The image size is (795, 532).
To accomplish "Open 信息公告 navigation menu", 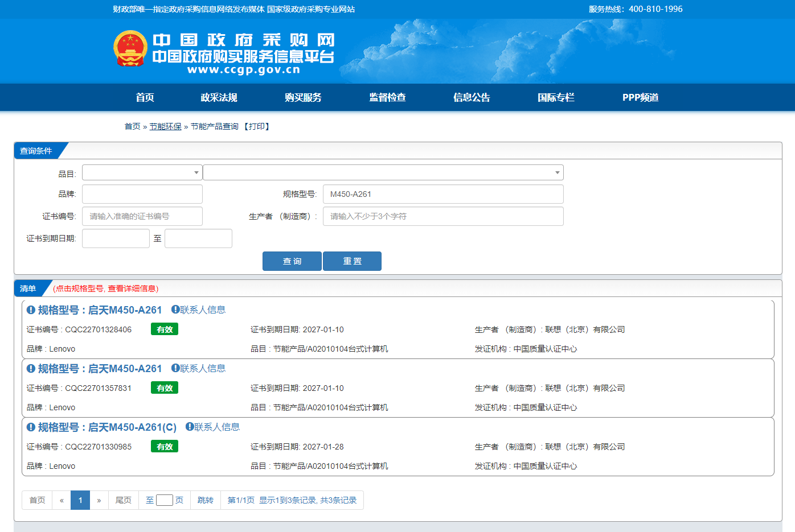I will click(472, 97).
